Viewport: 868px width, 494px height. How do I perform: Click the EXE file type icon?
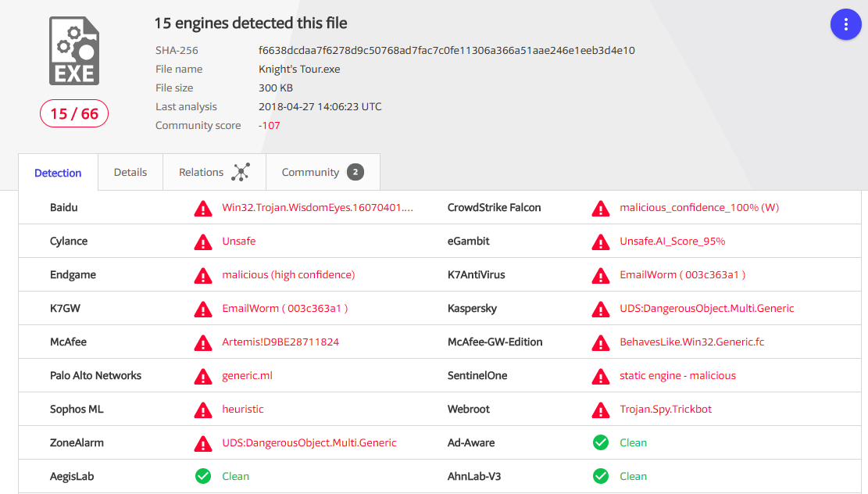(74, 51)
